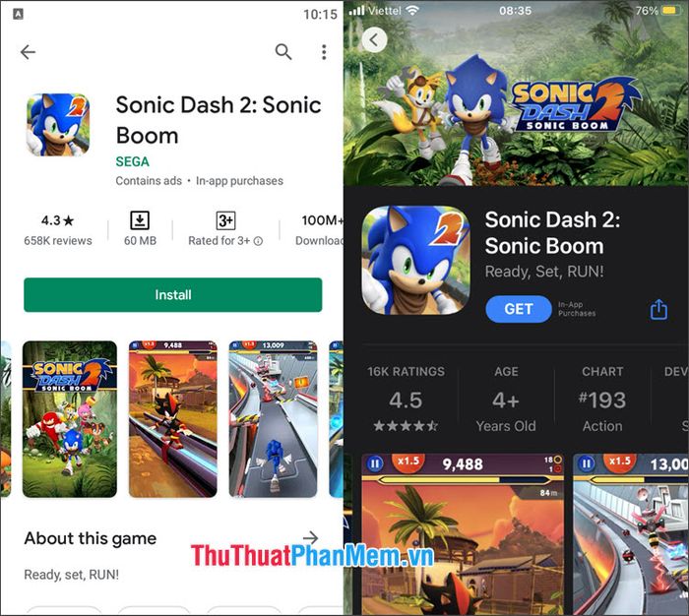This screenshot has width=689, height=616.
Task: Tap the 16K Ratings 4.5 stars section
Action: pyautogui.click(x=406, y=399)
